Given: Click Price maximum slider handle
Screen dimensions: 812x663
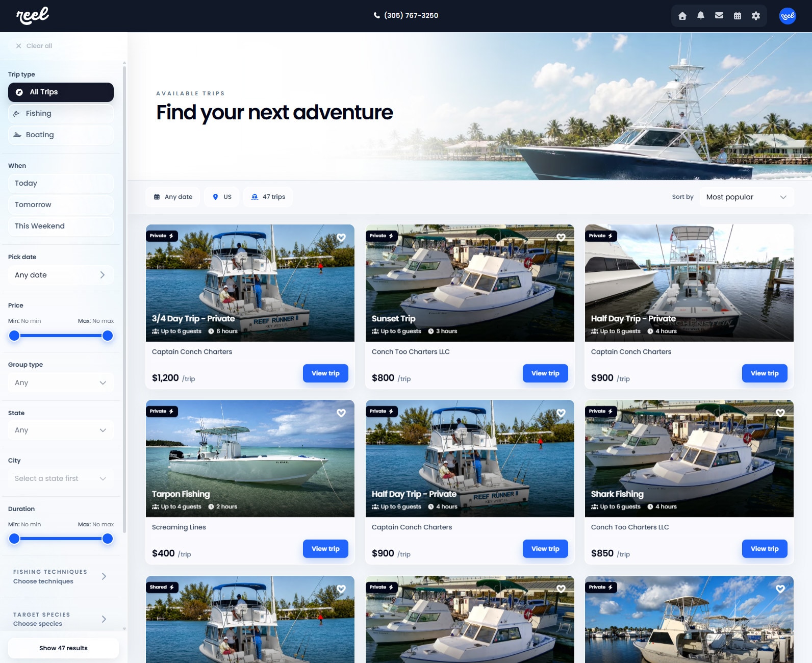Looking at the screenshot, I should point(108,336).
